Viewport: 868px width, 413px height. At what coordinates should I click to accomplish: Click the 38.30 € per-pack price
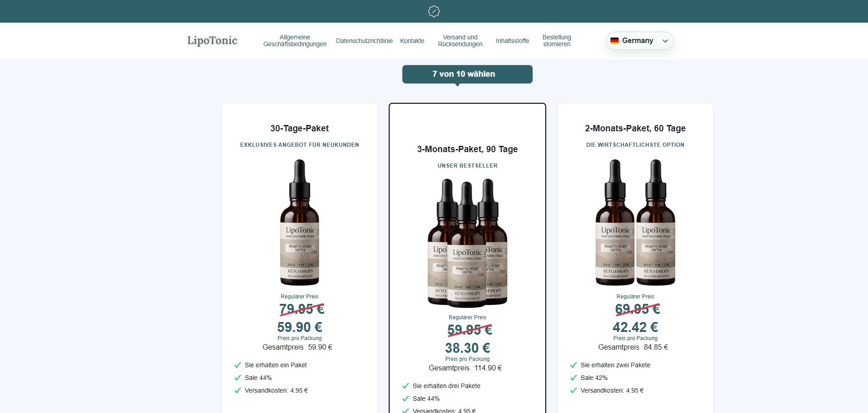[x=467, y=348]
